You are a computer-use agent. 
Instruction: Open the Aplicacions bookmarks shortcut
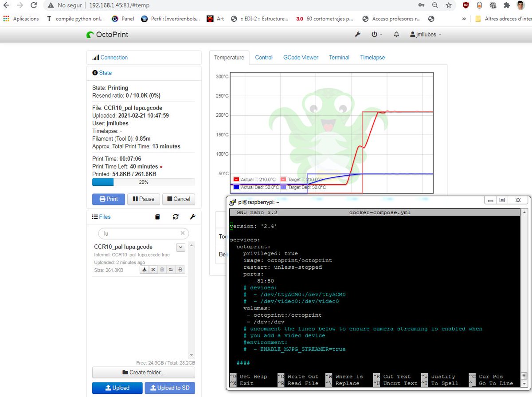(x=21, y=19)
